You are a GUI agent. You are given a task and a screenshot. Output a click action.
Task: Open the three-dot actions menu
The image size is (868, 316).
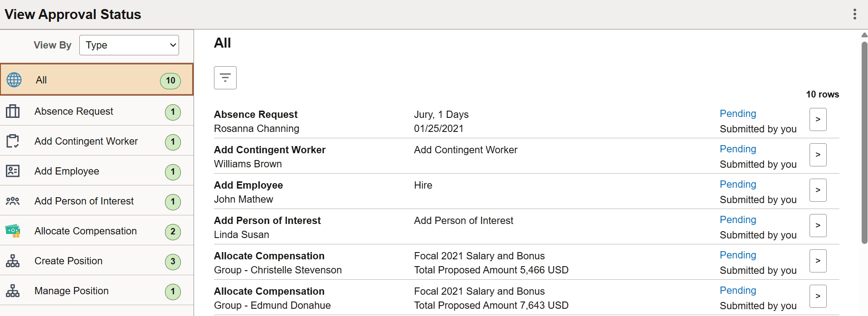point(855,14)
